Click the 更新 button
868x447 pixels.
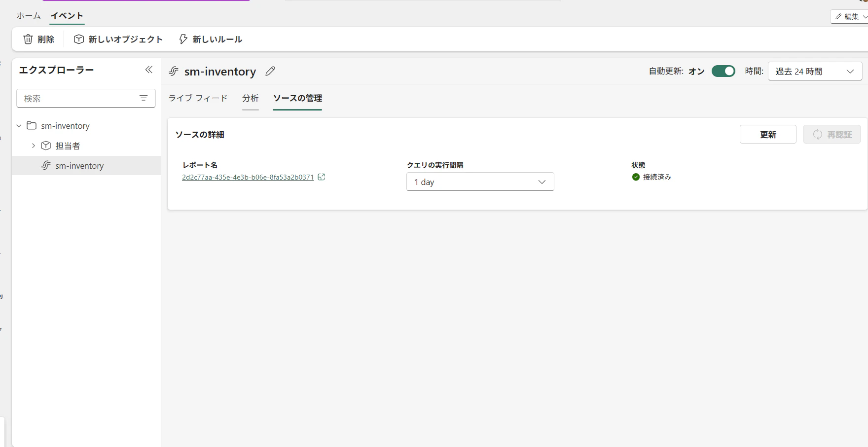pyautogui.click(x=768, y=134)
